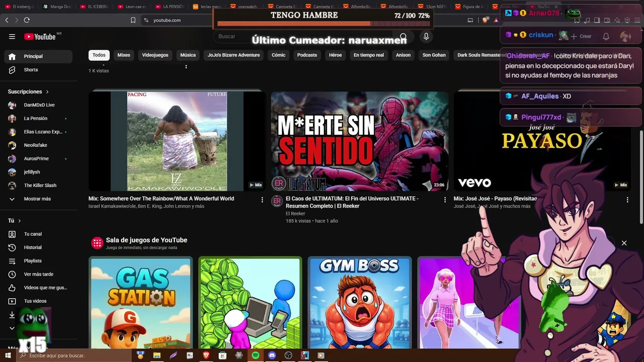
Task: Select the JoJo's Bizarre Adventure chip
Action: [234, 55]
